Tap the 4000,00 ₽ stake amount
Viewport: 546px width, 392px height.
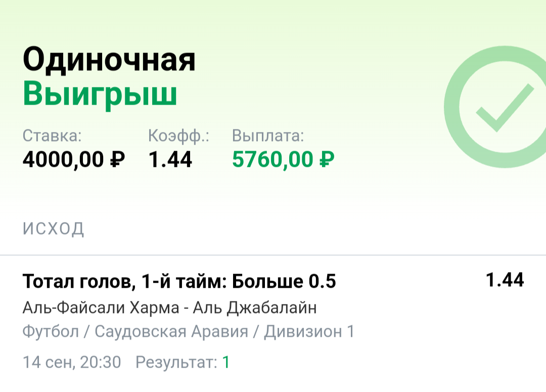click(x=74, y=160)
